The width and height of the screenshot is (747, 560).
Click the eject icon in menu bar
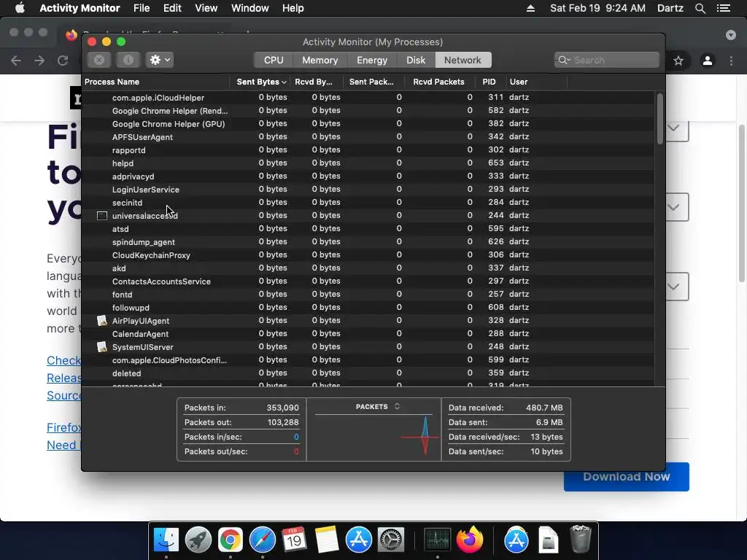(x=530, y=8)
